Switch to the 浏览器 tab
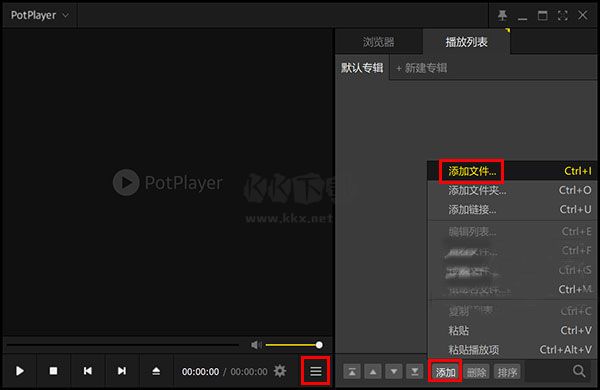 pos(378,42)
